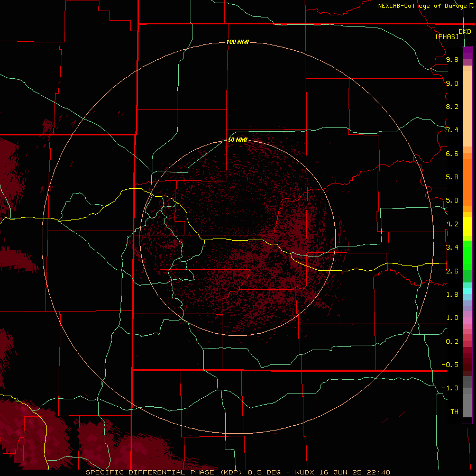
Task: Click the 100 NMI range ring label
Action: (237, 42)
